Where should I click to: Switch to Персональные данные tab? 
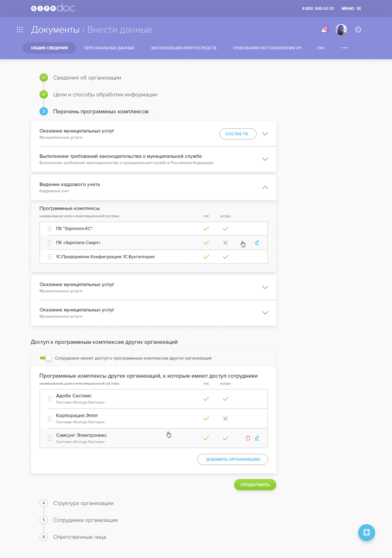[x=109, y=48]
